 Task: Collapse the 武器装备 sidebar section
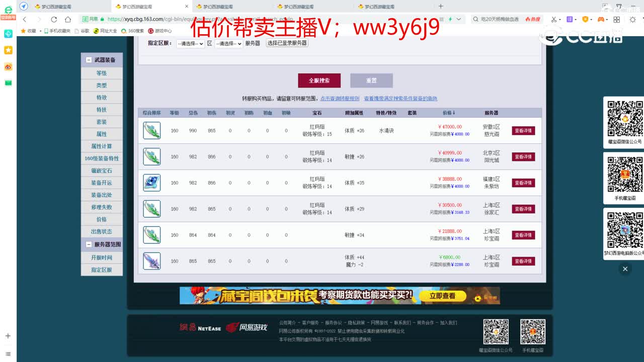(89, 59)
